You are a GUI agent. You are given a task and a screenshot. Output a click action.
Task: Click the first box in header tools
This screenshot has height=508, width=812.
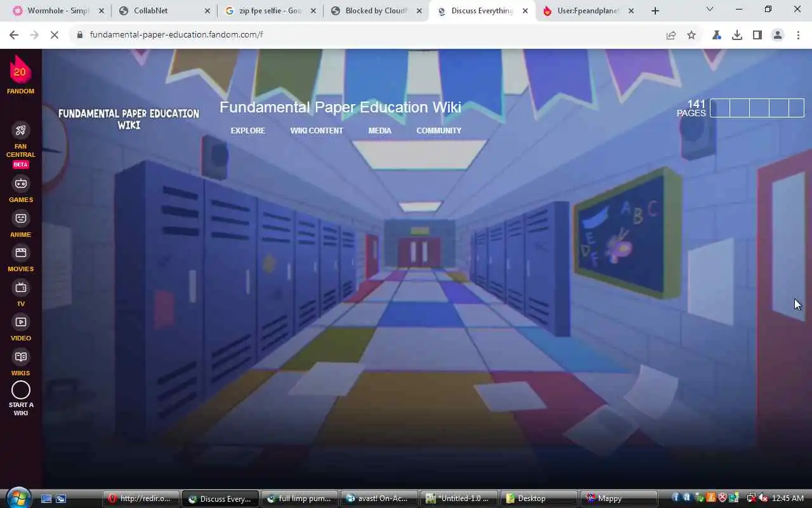point(719,108)
